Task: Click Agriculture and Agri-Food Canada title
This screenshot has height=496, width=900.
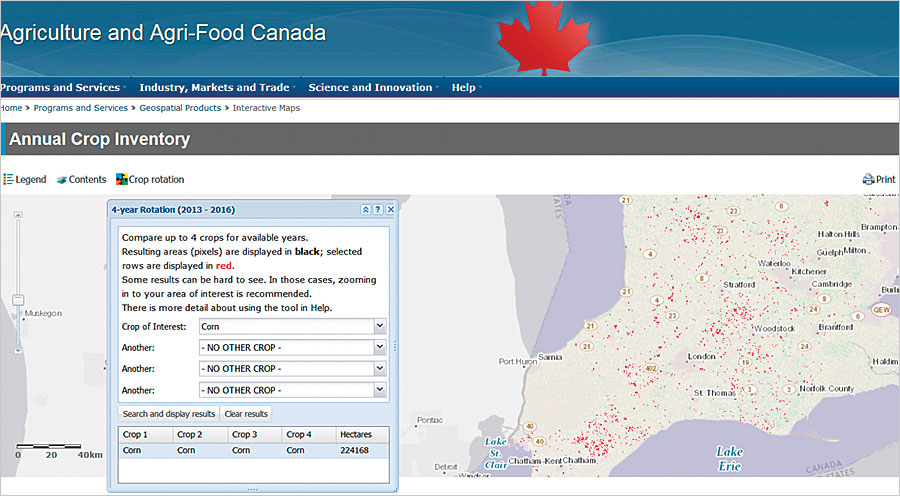Action: (164, 33)
